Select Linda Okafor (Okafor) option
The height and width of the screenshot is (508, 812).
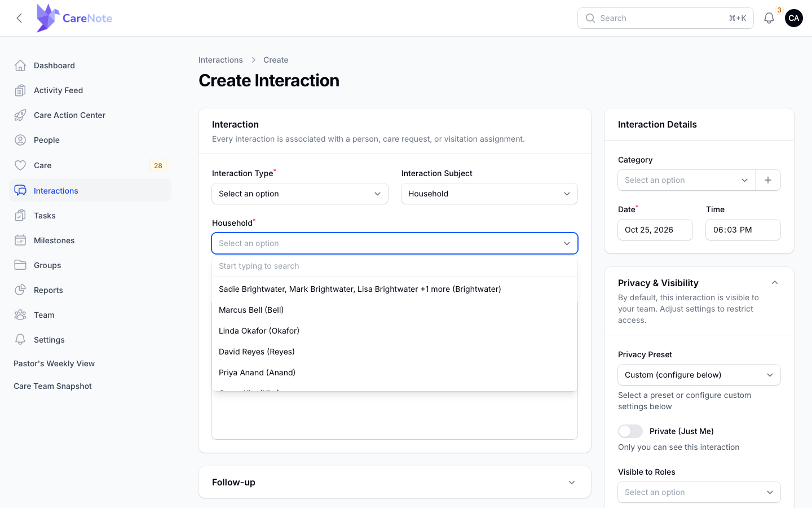pos(395,331)
